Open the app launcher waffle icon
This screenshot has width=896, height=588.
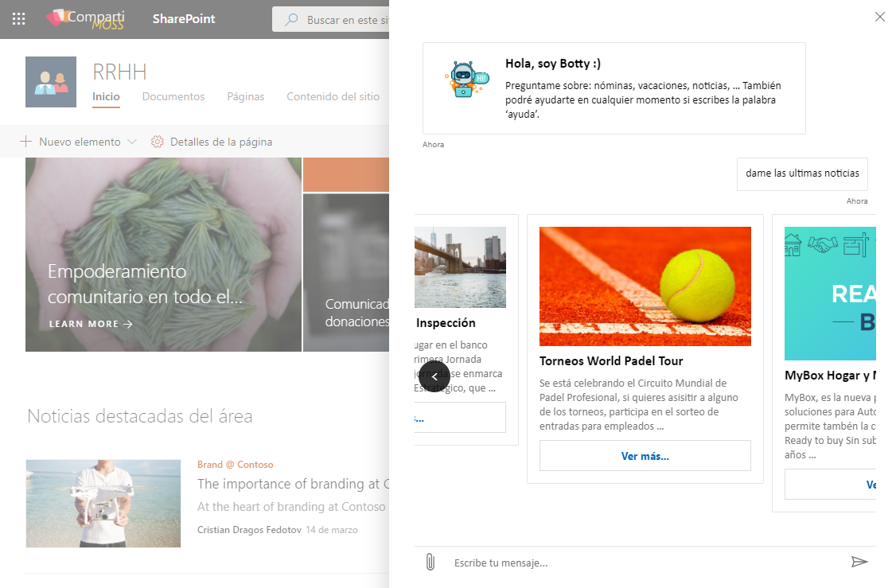(18, 19)
